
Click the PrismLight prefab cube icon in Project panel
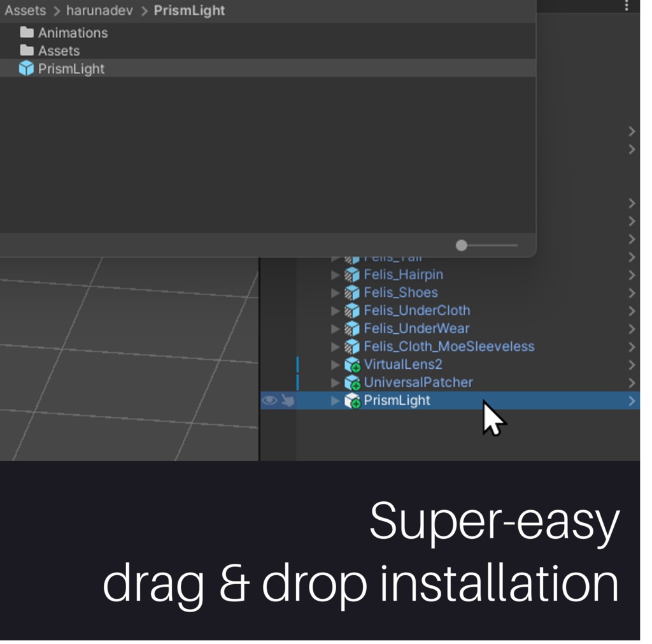click(27, 69)
